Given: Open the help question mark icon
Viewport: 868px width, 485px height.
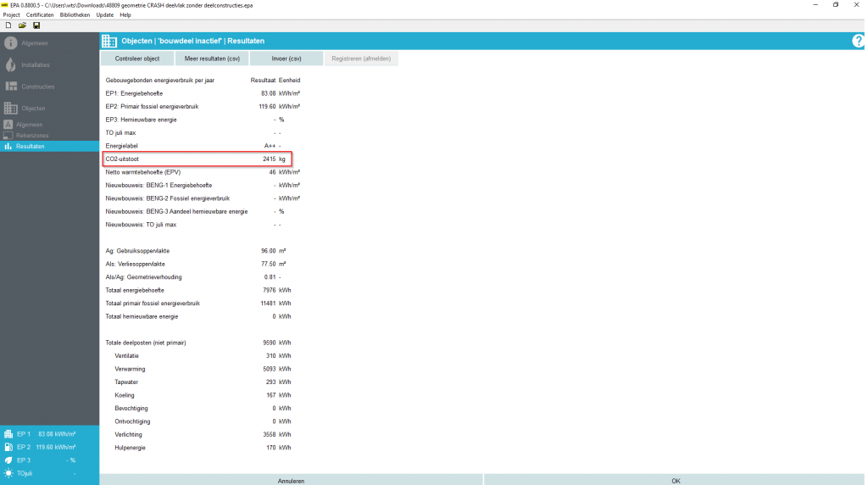Looking at the screenshot, I should pyautogui.click(x=858, y=41).
